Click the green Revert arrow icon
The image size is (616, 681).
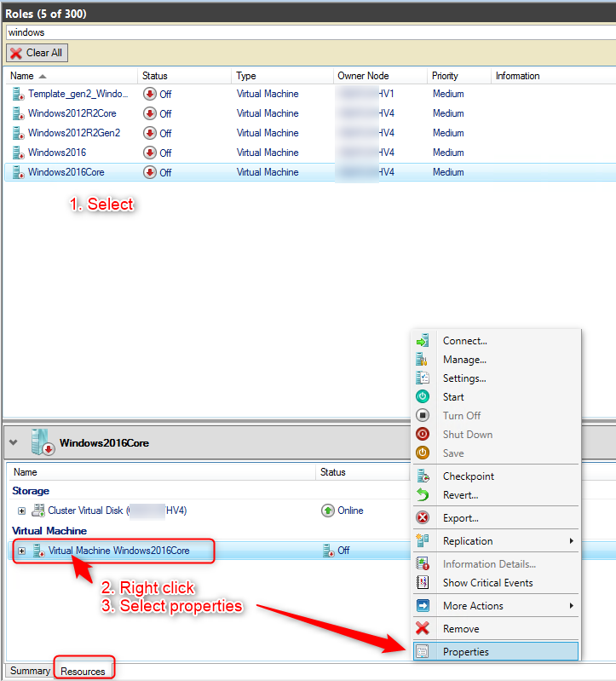423,494
